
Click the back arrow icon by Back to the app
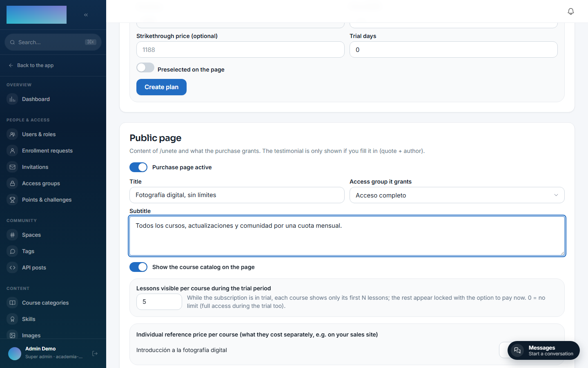pos(11,65)
